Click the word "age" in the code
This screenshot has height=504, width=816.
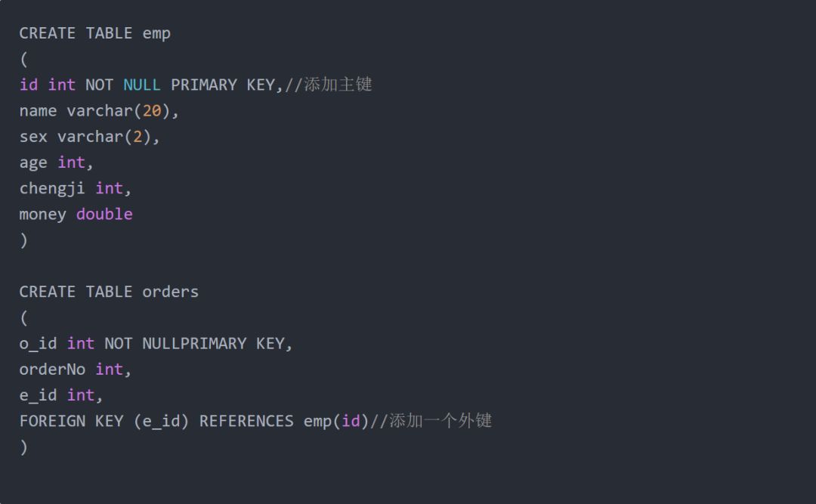pyautogui.click(x=33, y=162)
